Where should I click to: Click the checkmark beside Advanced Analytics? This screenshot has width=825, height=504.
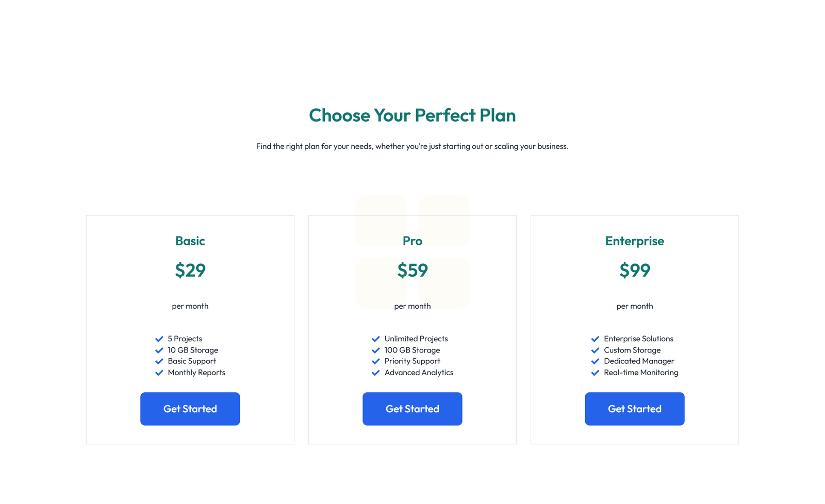click(376, 373)
